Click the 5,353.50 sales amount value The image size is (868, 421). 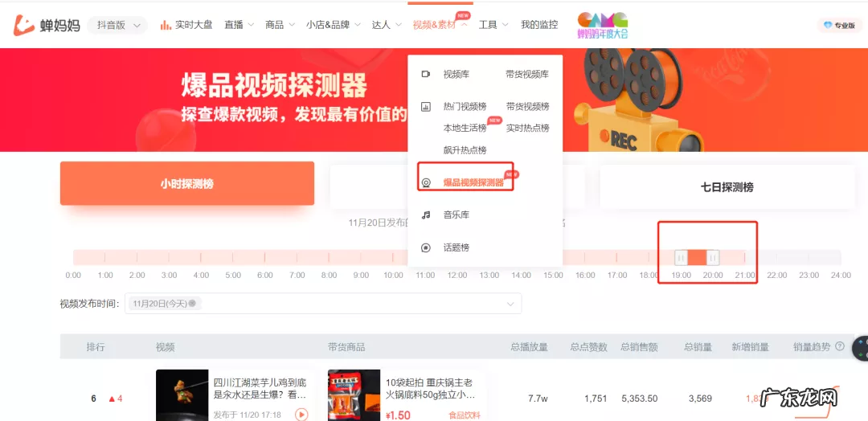coord(640,399)
